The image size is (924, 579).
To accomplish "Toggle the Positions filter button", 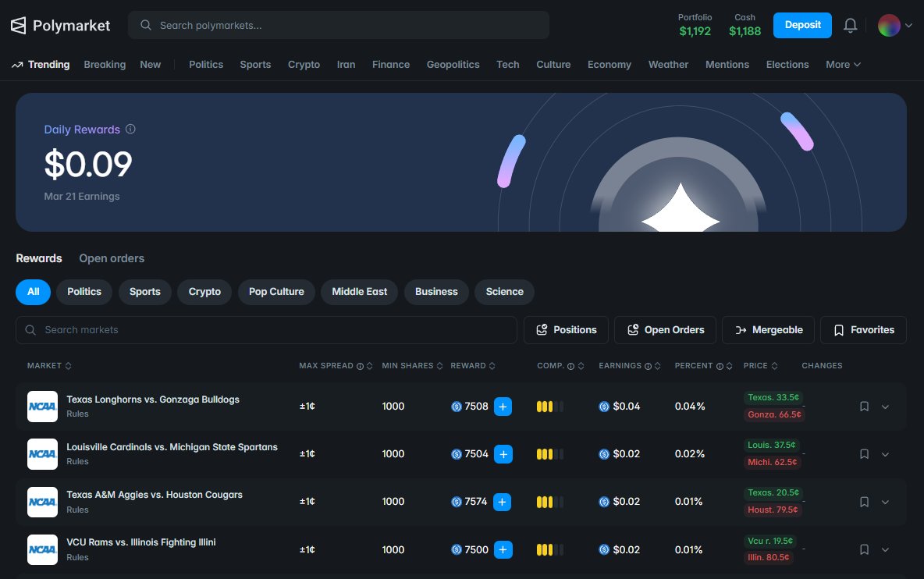I will click(x=567, y=330).
